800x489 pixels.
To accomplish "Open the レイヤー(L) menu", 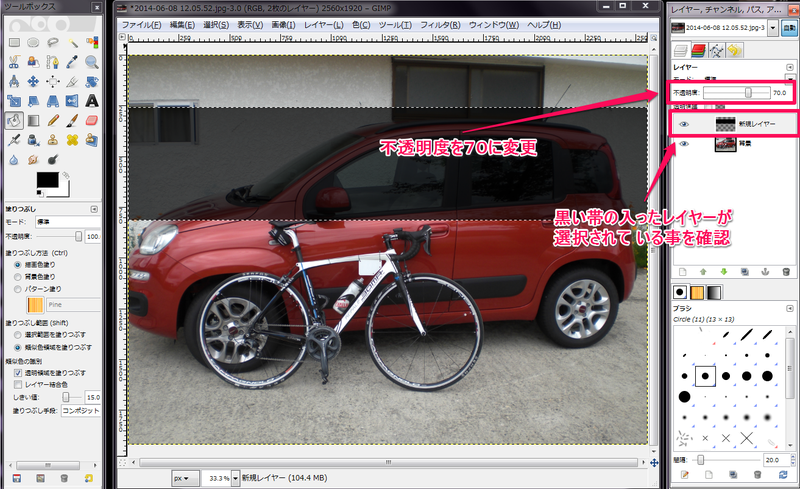I will click(x=324, y=25).
